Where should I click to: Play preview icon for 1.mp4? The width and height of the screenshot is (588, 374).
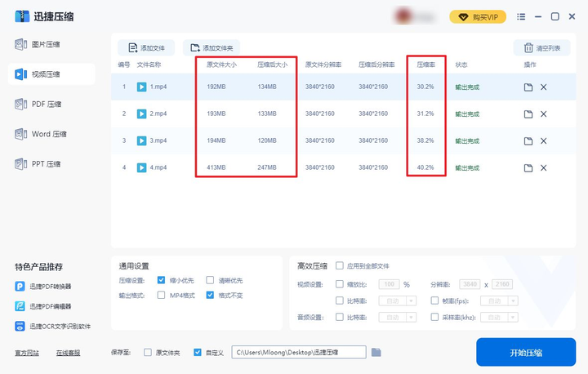click(x=141, y=87)
